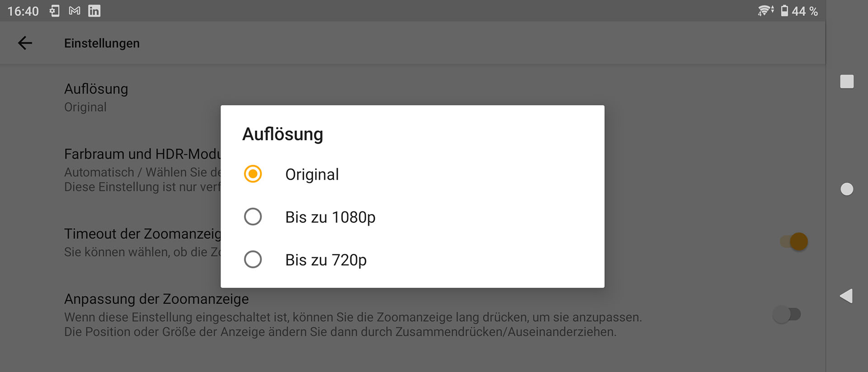Tap the screen cast notification icon
Viewport: 868px width, 372px height.
pos(55,11)
